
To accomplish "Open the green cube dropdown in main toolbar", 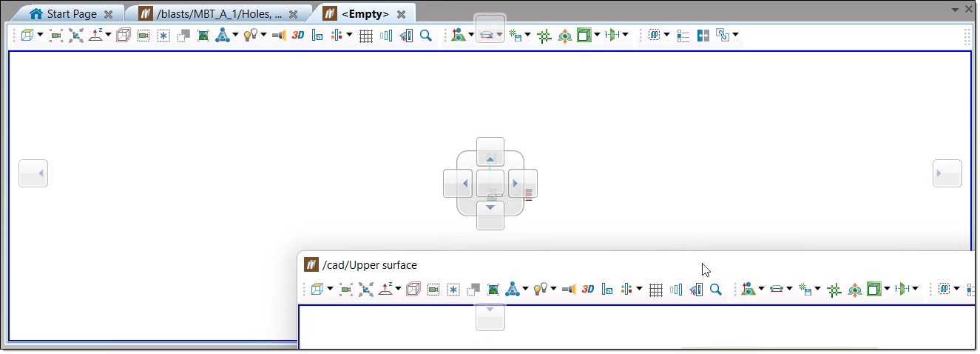I will (x=597, y=35).
